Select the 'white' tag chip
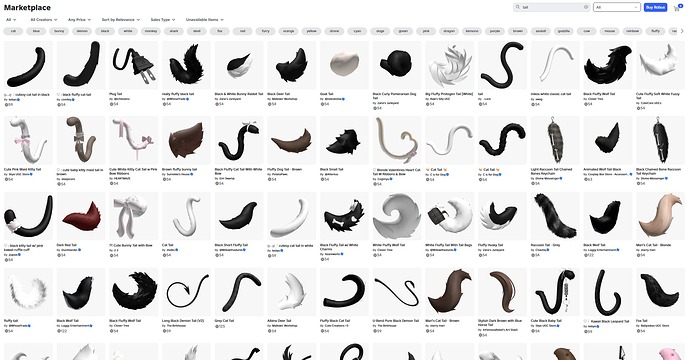The image size is (690, 360). click(128, 31)
